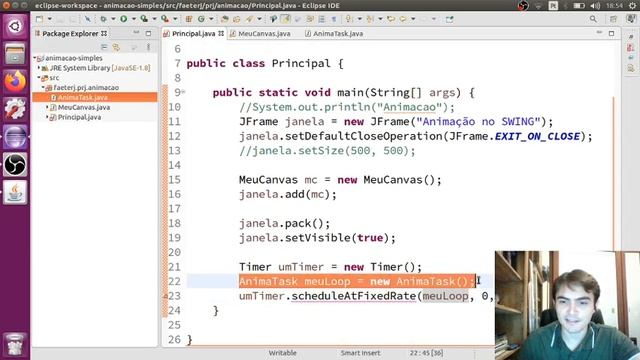Toggle the highlighted Mark Occurrences button
Image resolution: width=640 pixels, height=360 pixels.
(285, 19)
